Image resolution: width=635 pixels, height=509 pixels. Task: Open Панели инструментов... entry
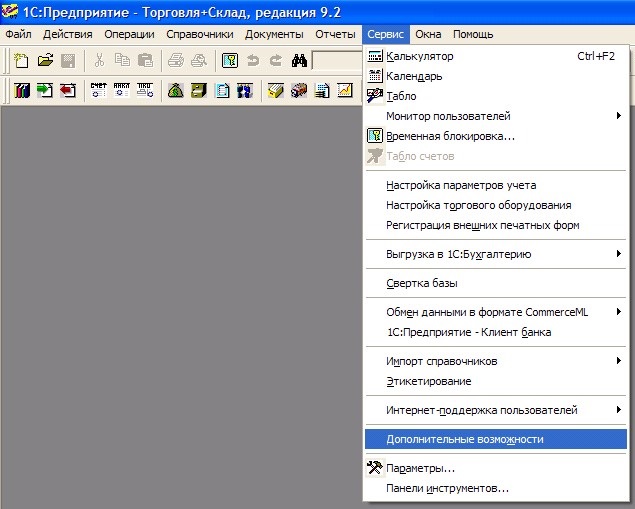pos(496,488)
